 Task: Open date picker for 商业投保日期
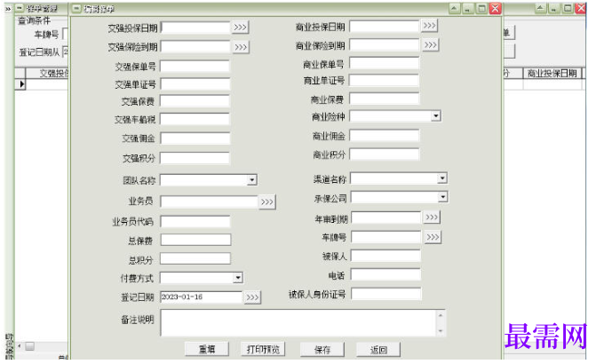430,26
